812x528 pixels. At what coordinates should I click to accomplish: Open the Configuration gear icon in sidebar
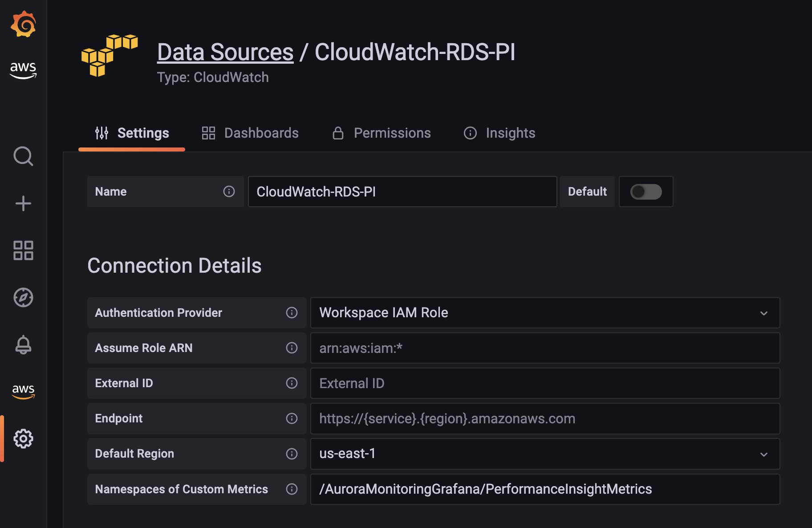pyautogui.click(x=24, y=438)
